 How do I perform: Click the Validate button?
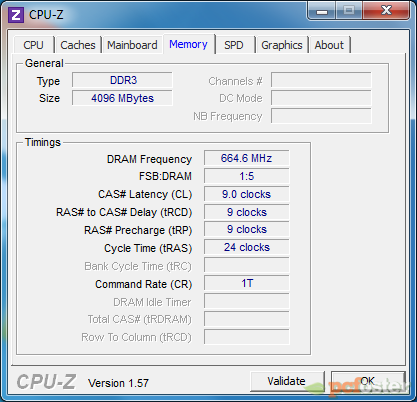pyautogui.click(x=287, y=381)
